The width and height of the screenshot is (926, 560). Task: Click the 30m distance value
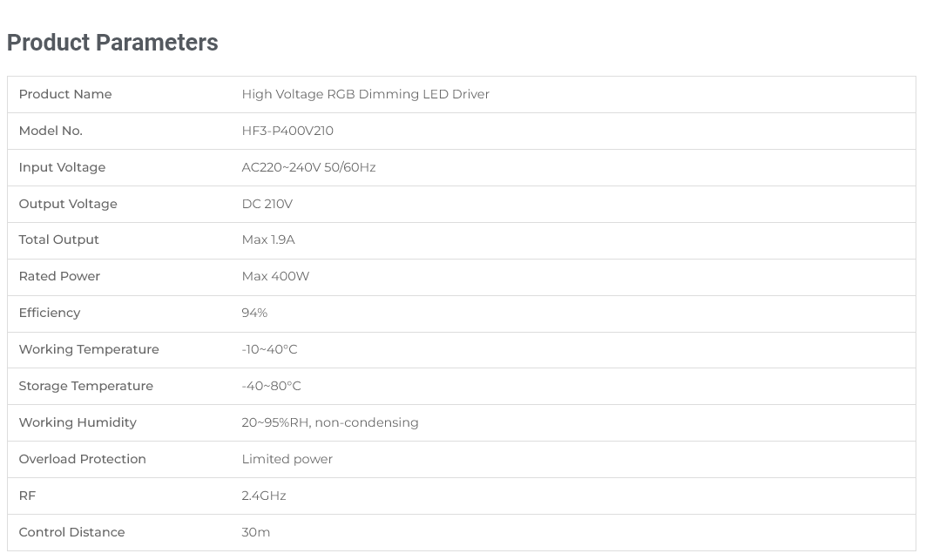pyautogui.click(x=255, y=532)
